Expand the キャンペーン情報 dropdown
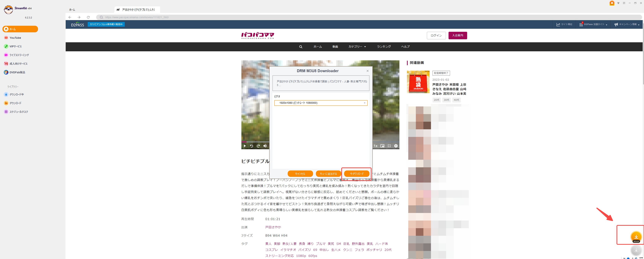 pos(627,24)
